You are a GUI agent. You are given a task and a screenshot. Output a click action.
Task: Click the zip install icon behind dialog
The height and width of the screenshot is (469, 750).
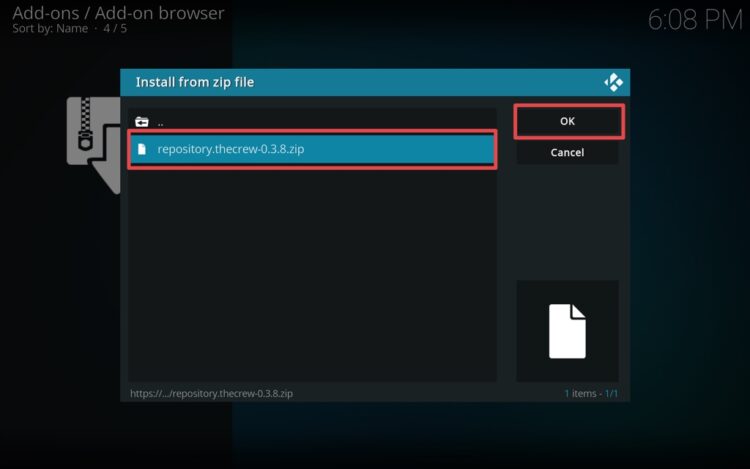94,145
